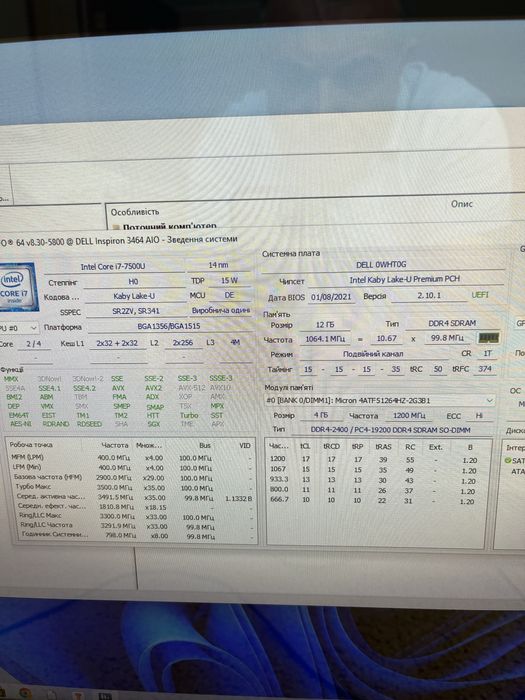
Task: Click the green SATA status icon
Action: [x=508, y=460]
